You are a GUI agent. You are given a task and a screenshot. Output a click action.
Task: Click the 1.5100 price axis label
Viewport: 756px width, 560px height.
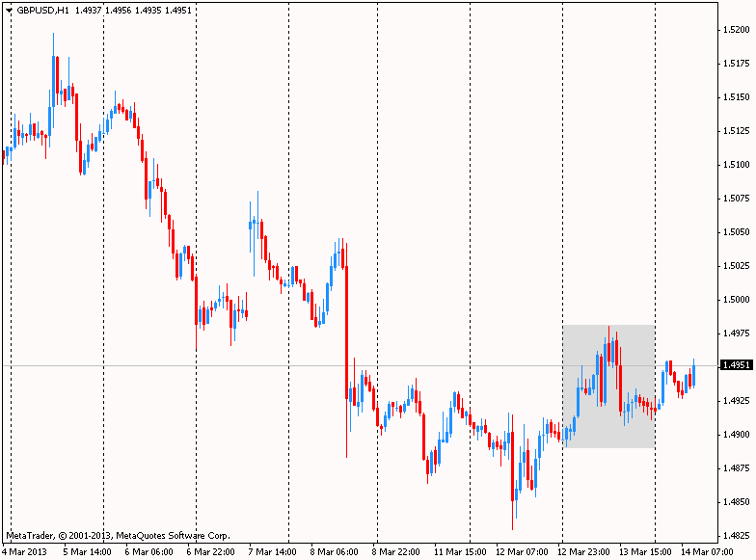tap(737, 164)
